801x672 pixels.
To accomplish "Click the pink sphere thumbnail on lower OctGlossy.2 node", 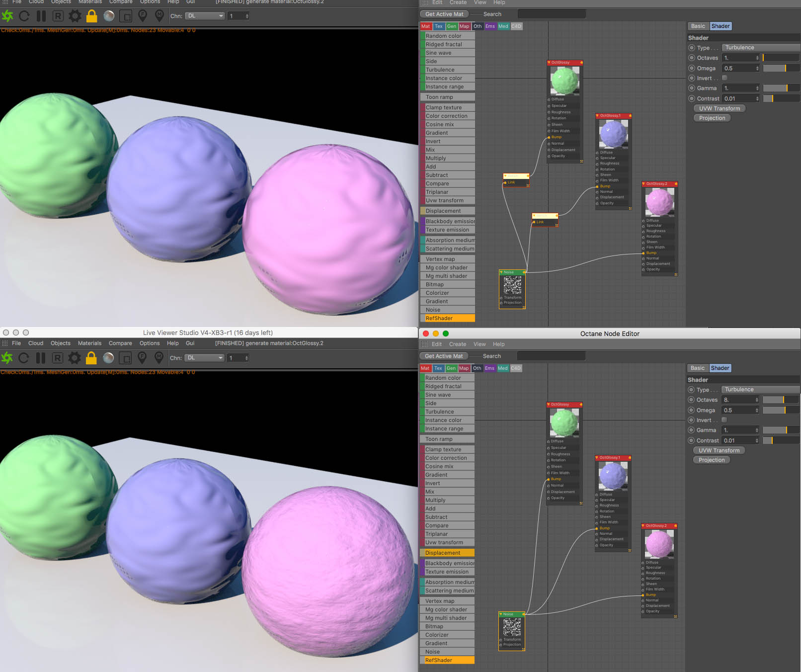I will point(659,544).
